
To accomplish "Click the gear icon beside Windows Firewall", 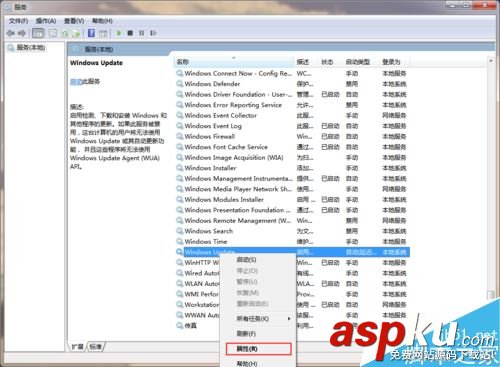I will tap(180, 136).
